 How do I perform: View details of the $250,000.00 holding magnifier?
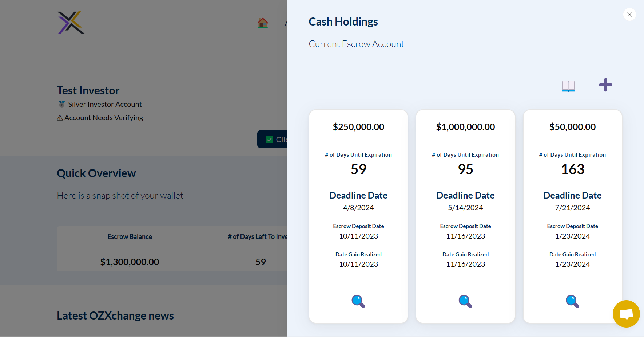point(358,301)
